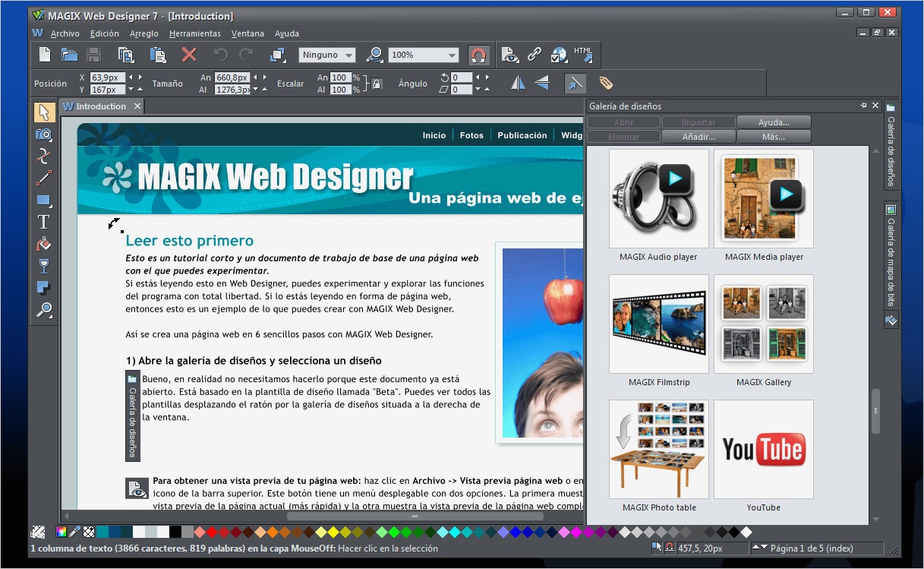This screenshot has height=569, width=924.
Task: Unpin the Galería de diseños panel
Action: pyautogui.click(x=864, y=106)
